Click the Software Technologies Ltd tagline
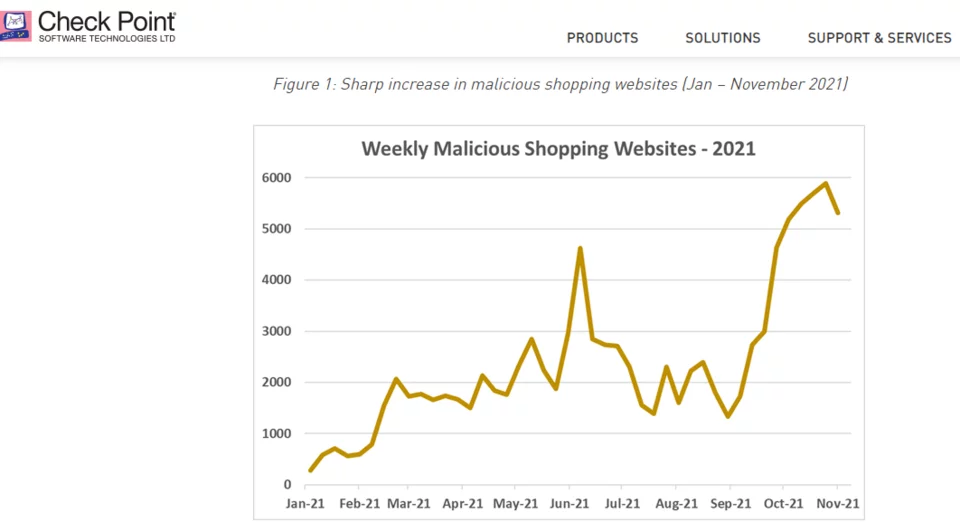Screen dimensions: 960x522 click(x=107, y=38)
